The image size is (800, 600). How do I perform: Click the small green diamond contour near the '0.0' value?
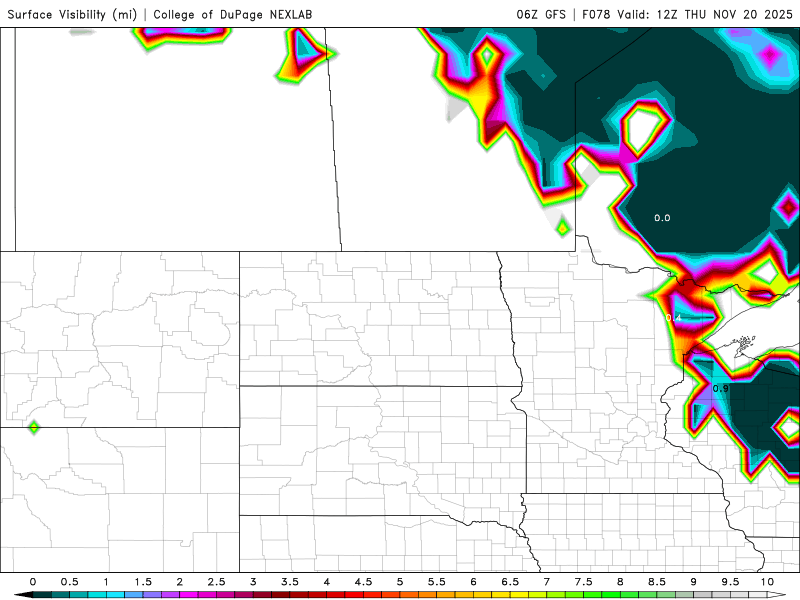[x=563, y=228]
